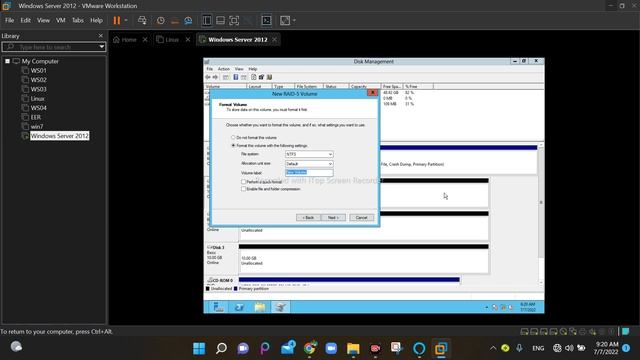Click Disk Management back arrow icon
Screen dimensions: 640x360
pyautogui.click(x=208, y=77)
